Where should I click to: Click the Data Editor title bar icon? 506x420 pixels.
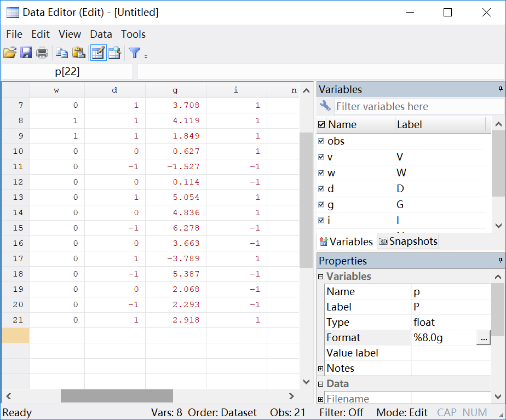click(x=13, y=13)
